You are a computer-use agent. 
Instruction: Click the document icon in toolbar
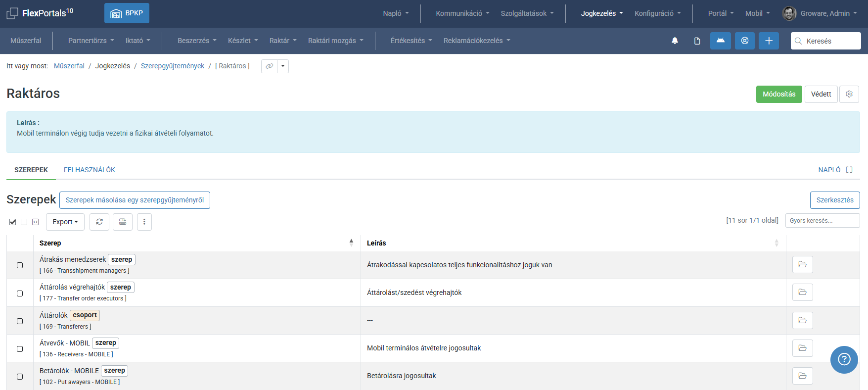[x=697, y=41]
